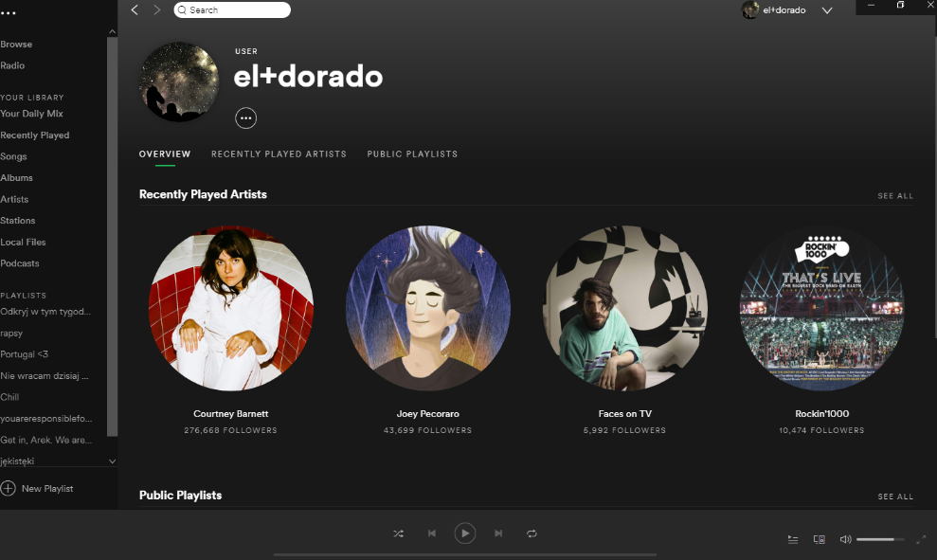Screen dimensions: 937x560
Task: Click See All for Recently Played Artists
Action: coord(894,196)
